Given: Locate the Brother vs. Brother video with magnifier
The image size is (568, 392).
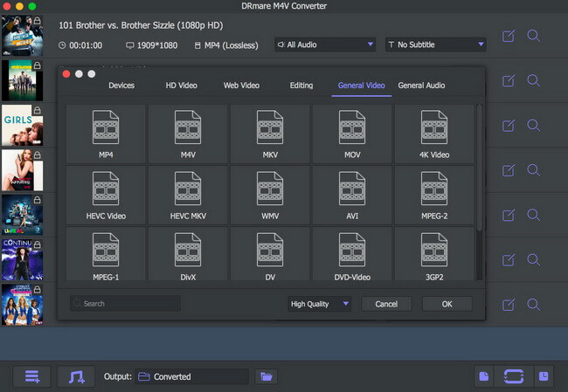Looking at the screenshot, I should click(x=534, y=36).
